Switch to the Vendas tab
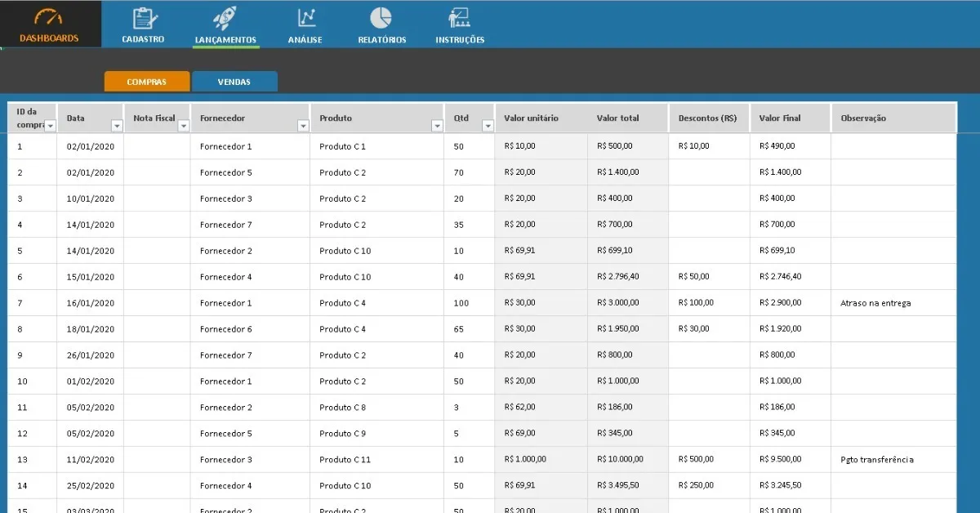980x513 pixels. pos(234,82)
